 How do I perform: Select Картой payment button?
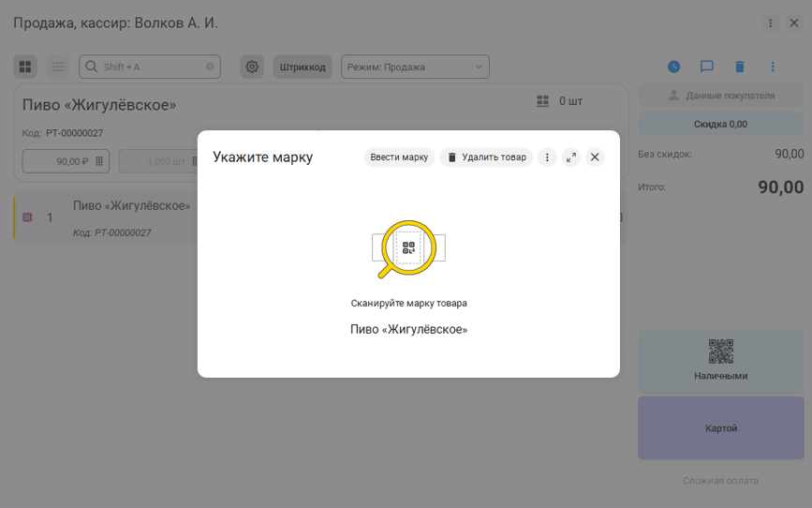720,428
